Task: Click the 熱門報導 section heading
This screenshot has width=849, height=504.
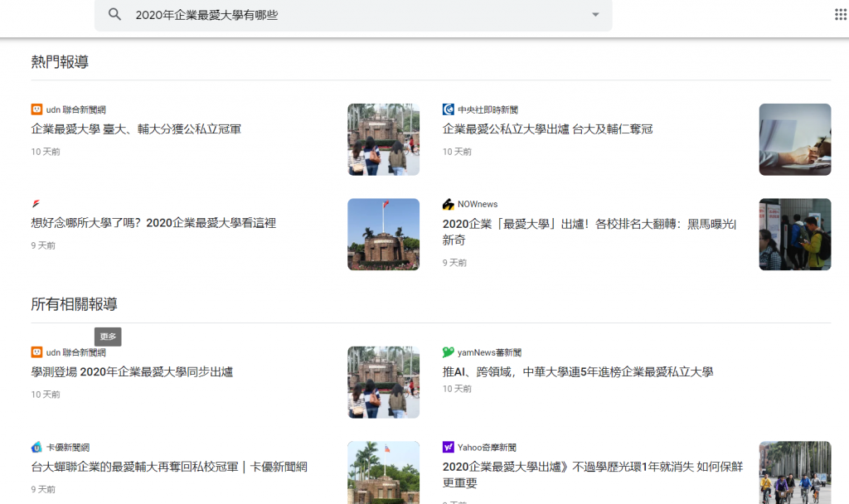Action: point(60,62)
